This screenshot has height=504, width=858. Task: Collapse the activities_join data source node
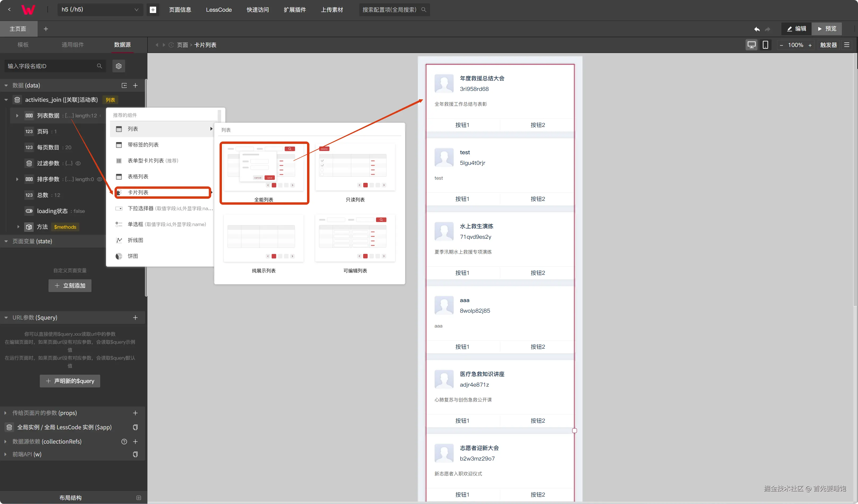(6, 100)
